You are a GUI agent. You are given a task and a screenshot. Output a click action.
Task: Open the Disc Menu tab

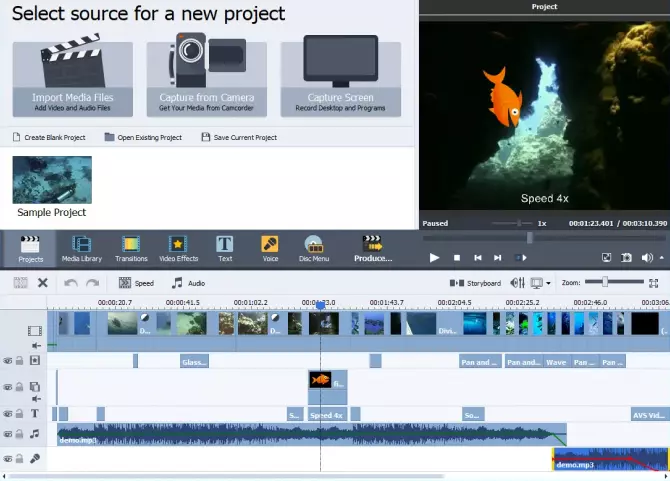[314, 249]
